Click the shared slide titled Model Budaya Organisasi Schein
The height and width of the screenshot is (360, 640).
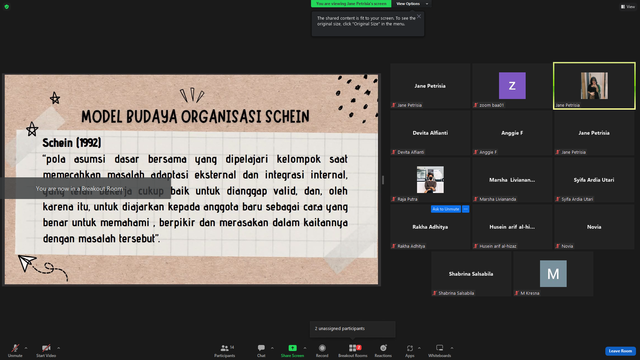191,180
